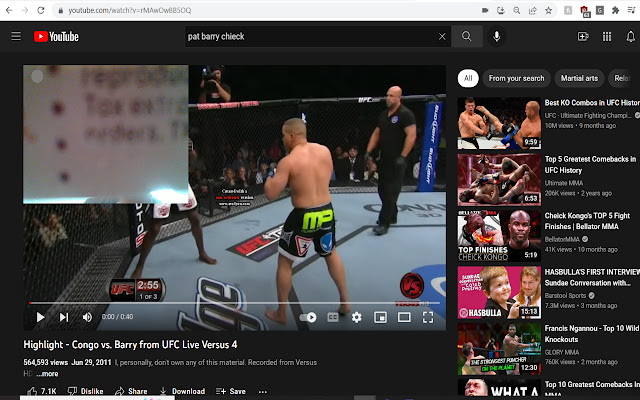Open red extension icon in toolbar
This screenshot has width=640, height=400.
coord(584,11)
